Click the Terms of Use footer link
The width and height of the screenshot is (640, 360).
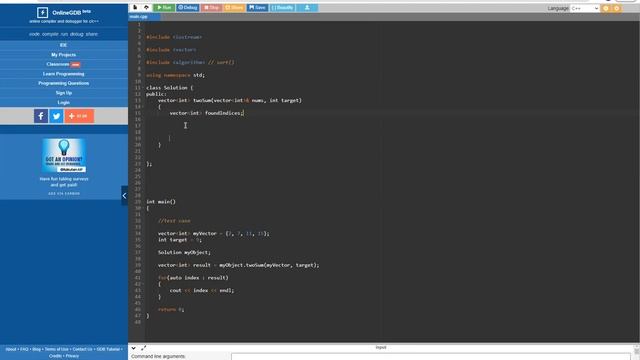coord(57,349)
